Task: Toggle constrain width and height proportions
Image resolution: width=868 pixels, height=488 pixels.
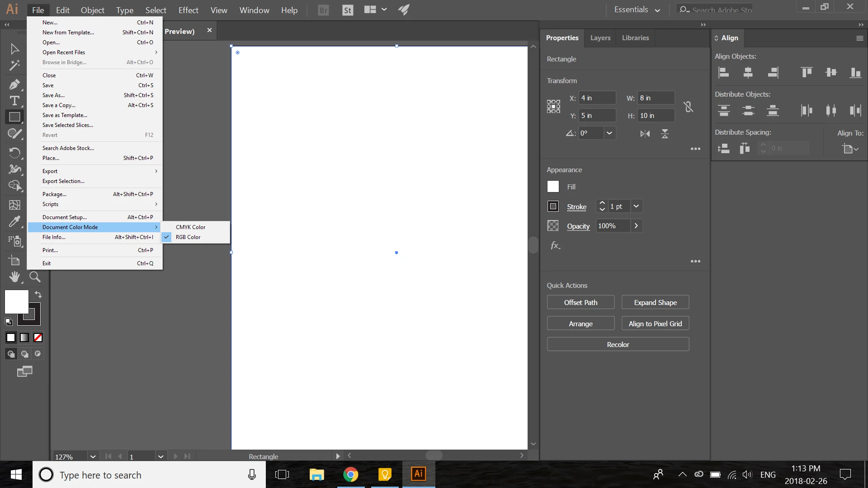Action: (688, 107)
